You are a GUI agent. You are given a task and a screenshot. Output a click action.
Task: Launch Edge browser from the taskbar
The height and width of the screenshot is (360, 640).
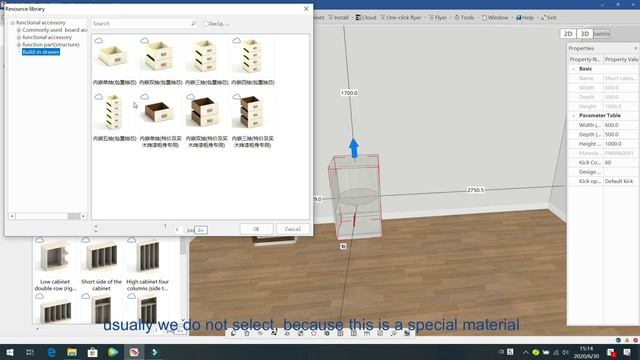click(x=51, y=352)
